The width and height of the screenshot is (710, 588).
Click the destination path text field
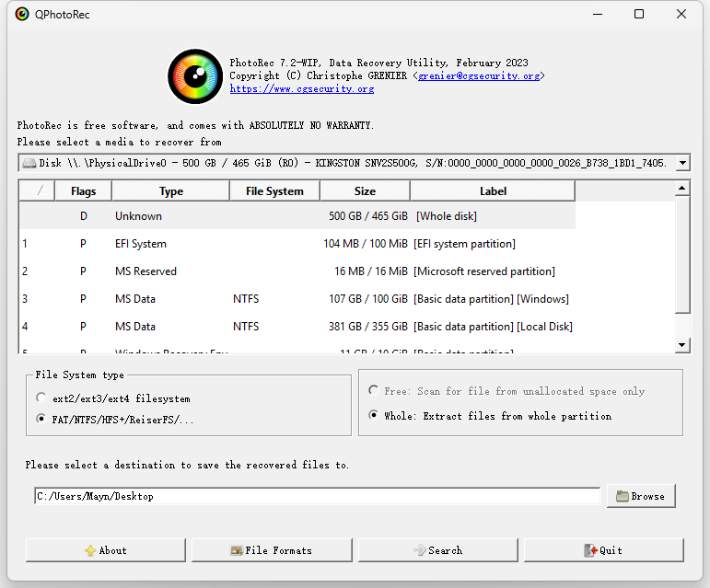tap(317, 496)
